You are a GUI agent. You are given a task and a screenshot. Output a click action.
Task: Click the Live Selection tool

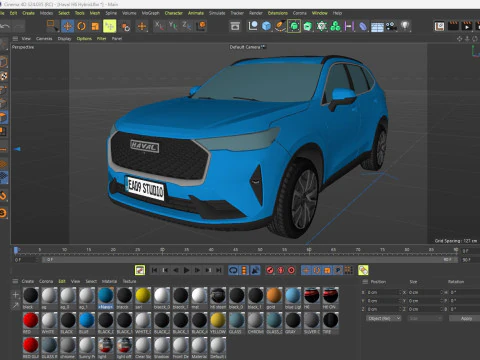pos(52,25)
